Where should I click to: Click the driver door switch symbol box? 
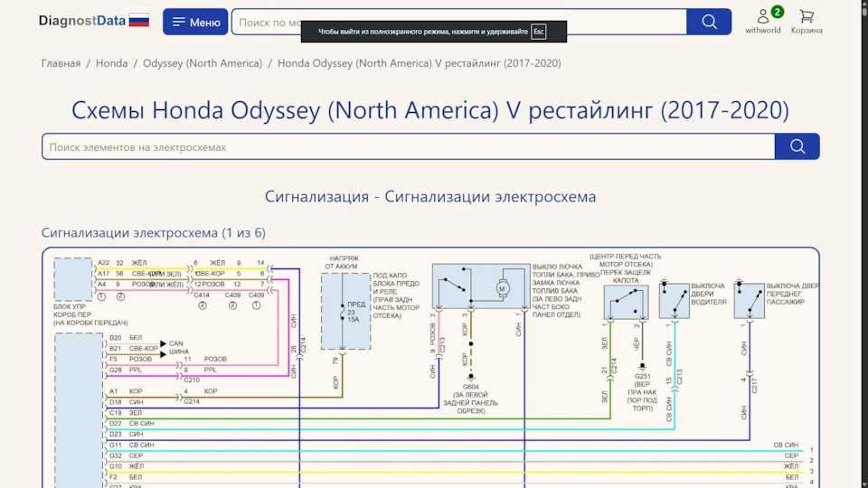pyautogui.click(x=675, y=300)
